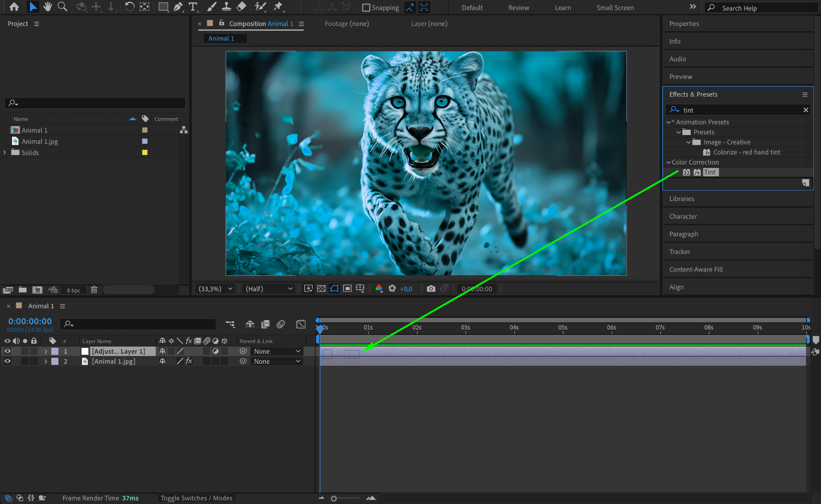Select the Hand tool
The image size is (821, 504).
click(x=47, y=7)
